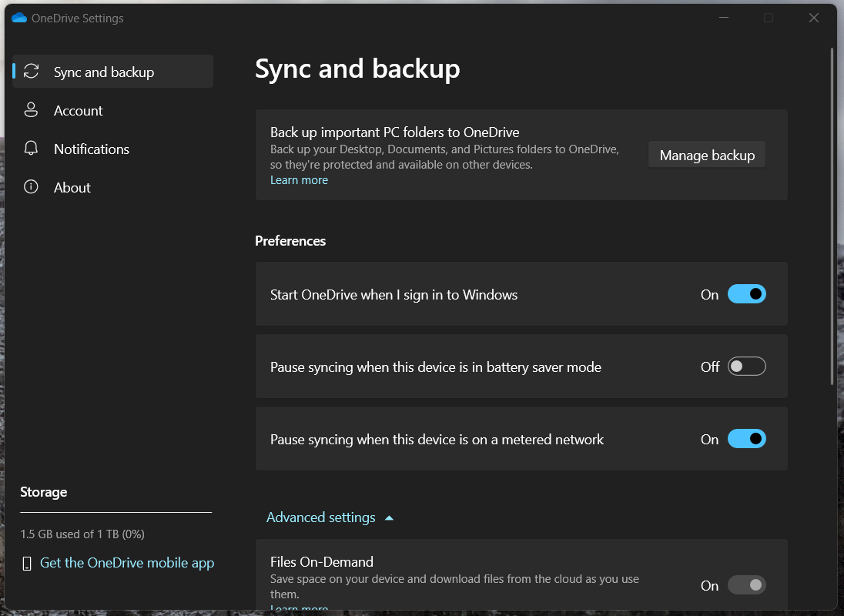Click the 'Preferences' heading
This screenshot has height=616, width=844.
point(290,241)
